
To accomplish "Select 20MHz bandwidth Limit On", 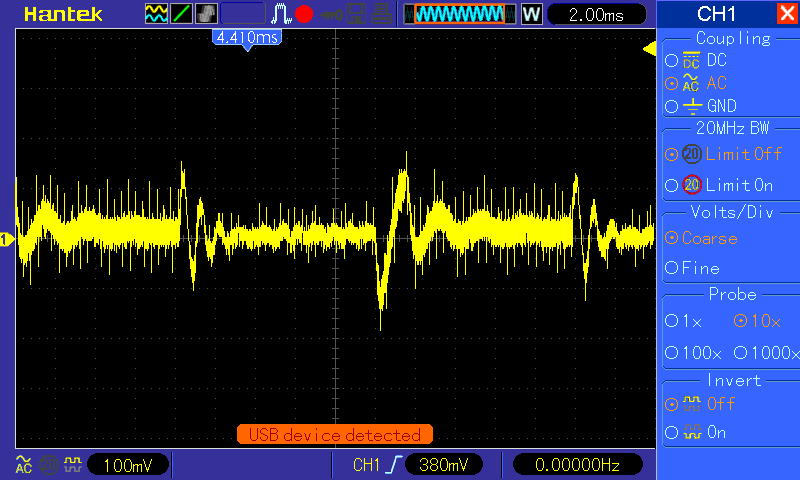I will coord(719,185).
